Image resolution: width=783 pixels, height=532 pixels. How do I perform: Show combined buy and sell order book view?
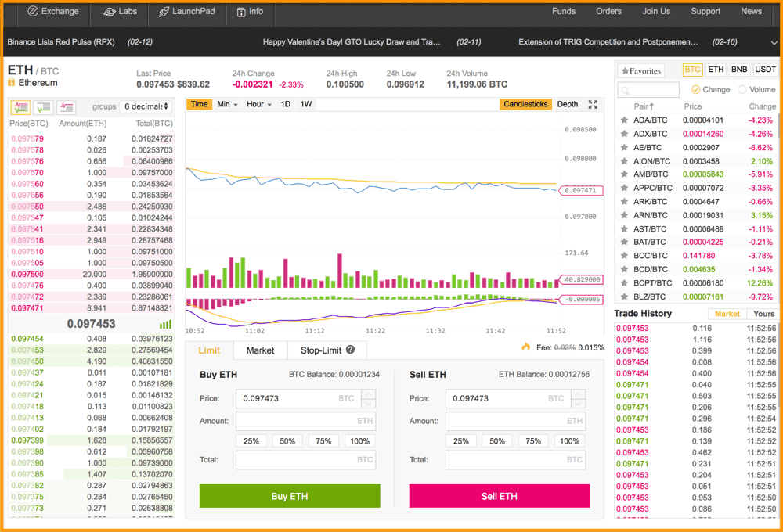(20, 107)
